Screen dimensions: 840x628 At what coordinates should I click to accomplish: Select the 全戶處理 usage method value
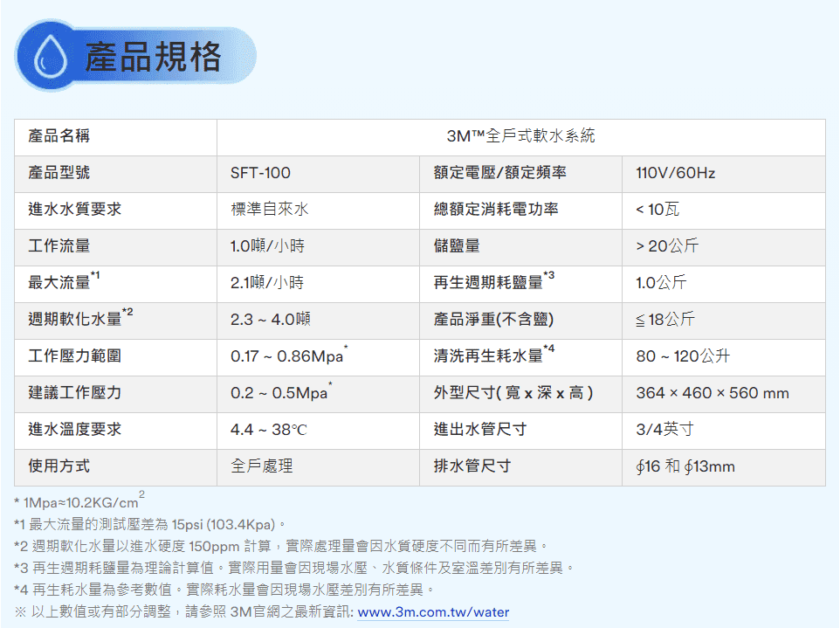coord(261,466)
